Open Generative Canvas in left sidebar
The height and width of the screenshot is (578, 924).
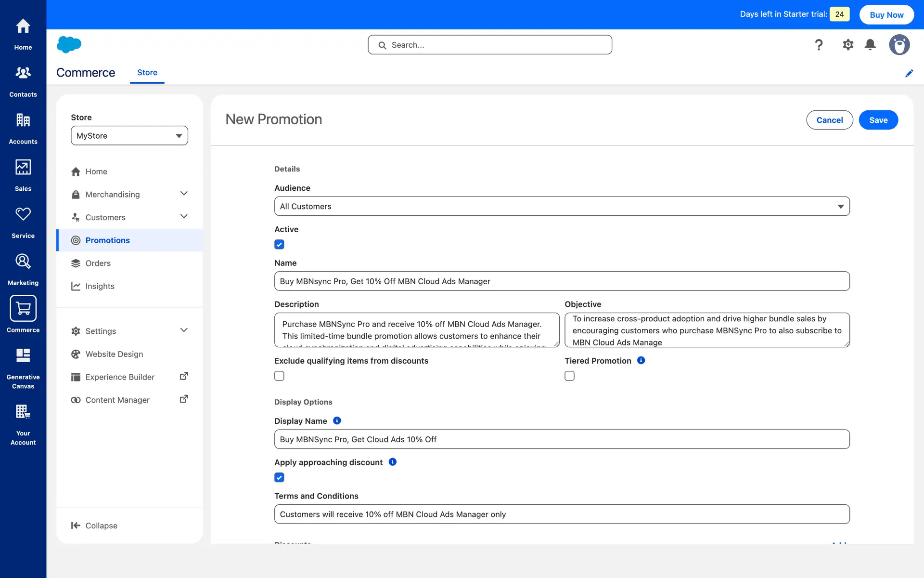pyautogui.click(x=23, y=368)
